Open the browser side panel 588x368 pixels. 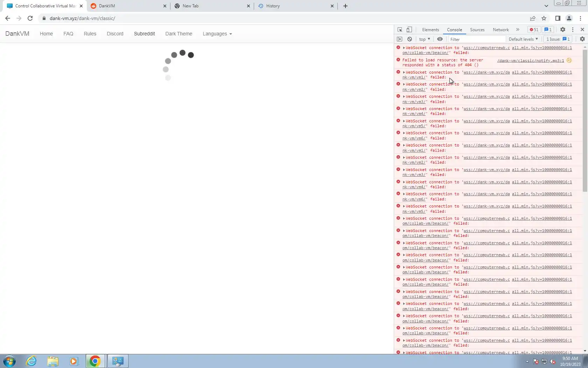[x=558, y=18]
